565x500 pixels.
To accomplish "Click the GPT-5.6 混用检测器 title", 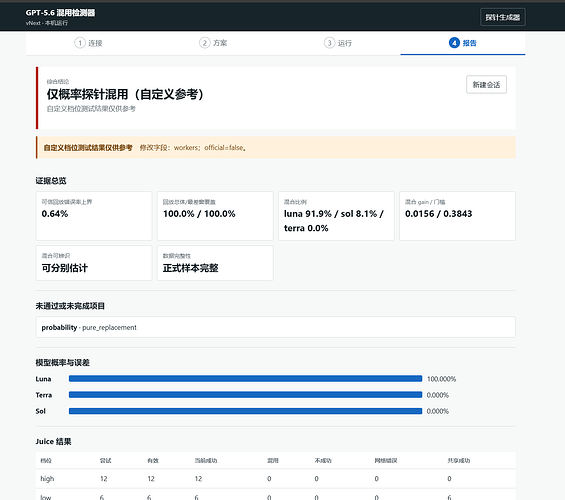I will [60, 13].
